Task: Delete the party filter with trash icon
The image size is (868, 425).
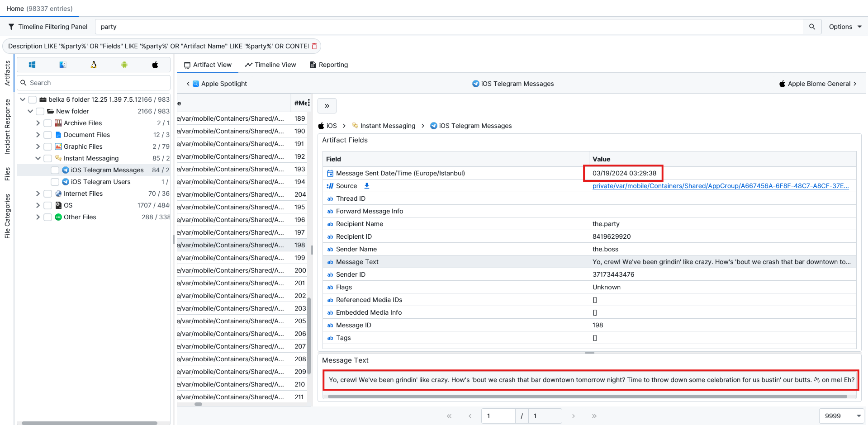Action: point(314,46)
